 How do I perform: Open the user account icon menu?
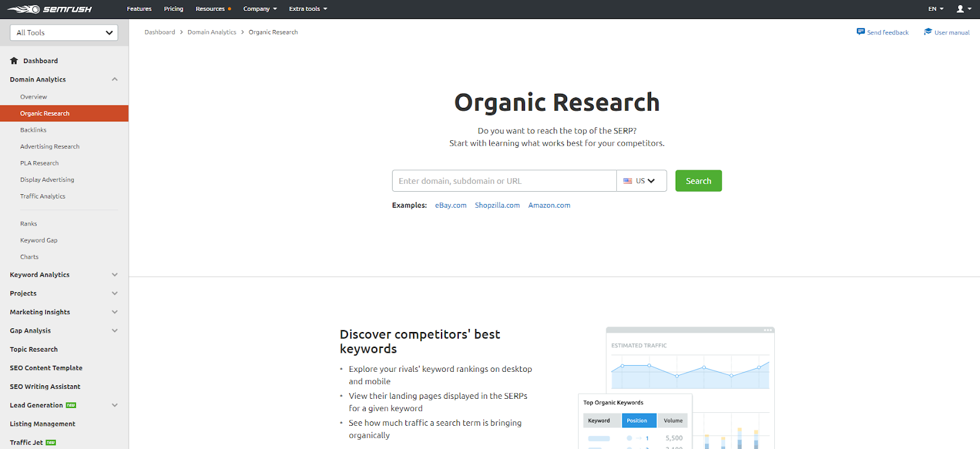tap(963, 9)
